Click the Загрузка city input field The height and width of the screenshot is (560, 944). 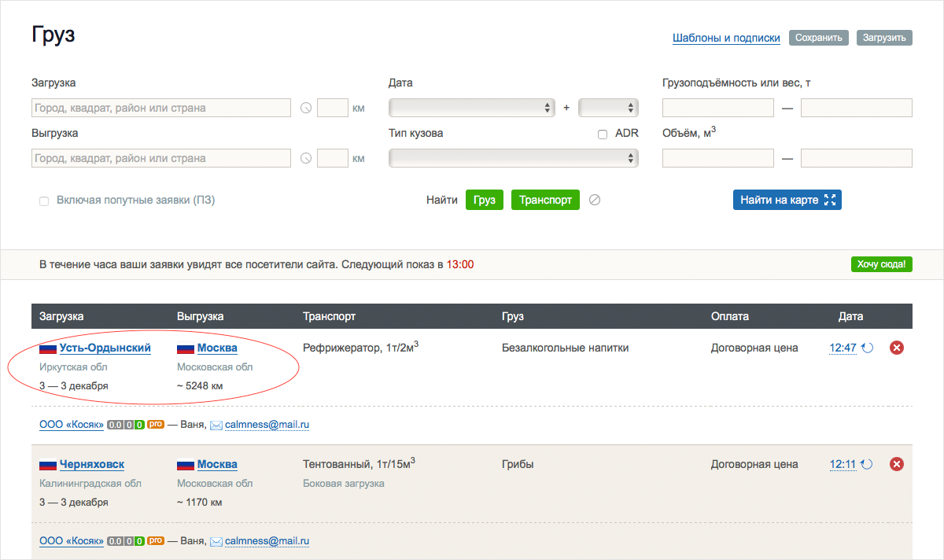click(x=161, y=108)
